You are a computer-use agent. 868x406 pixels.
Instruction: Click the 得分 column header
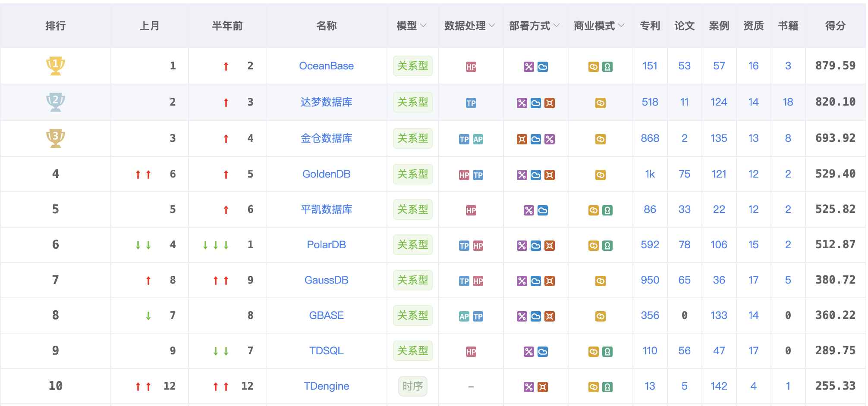[x=836, y=26]
